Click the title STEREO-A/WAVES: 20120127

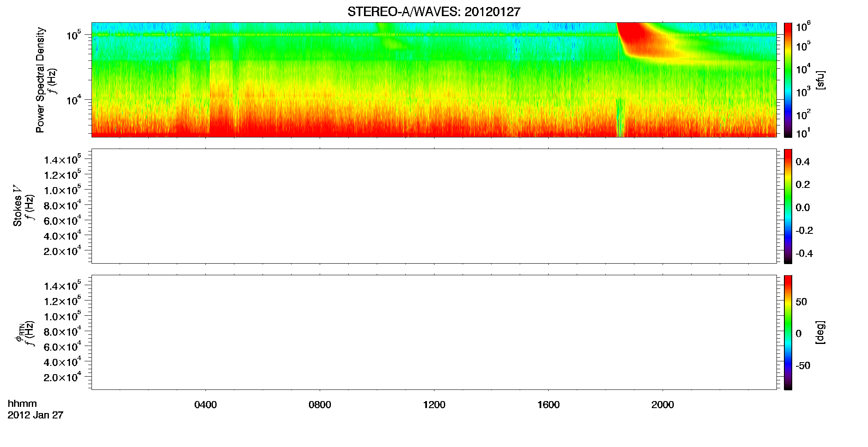(434, 12)
